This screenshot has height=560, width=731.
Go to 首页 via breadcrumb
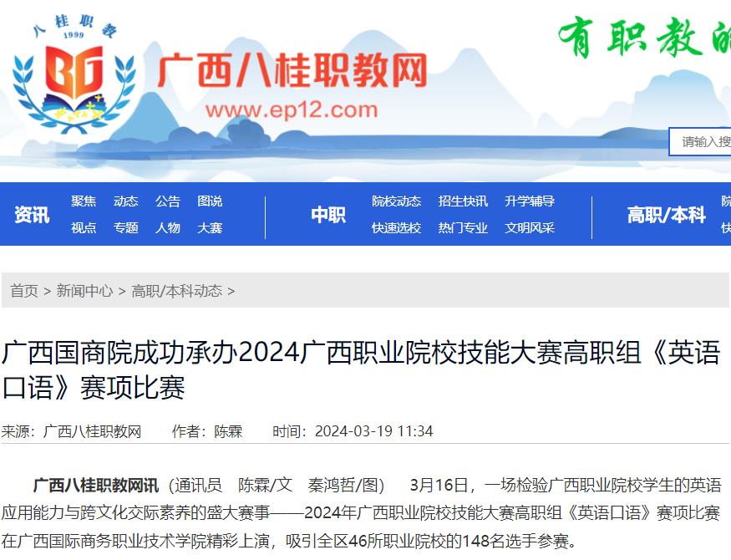[x=24, y=291]
